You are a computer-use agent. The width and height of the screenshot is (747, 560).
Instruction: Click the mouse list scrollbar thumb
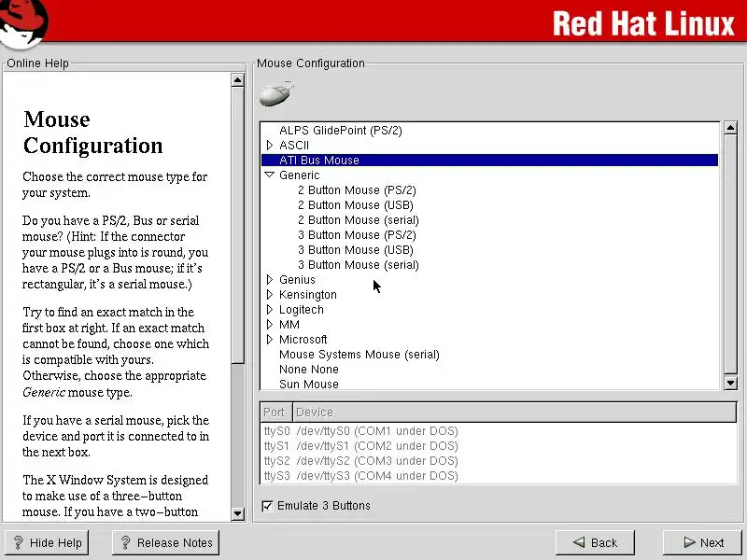click(x=730, y=254)
